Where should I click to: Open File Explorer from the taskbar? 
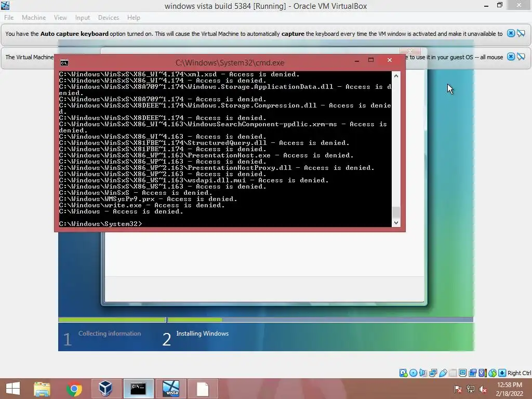point(42,389)
